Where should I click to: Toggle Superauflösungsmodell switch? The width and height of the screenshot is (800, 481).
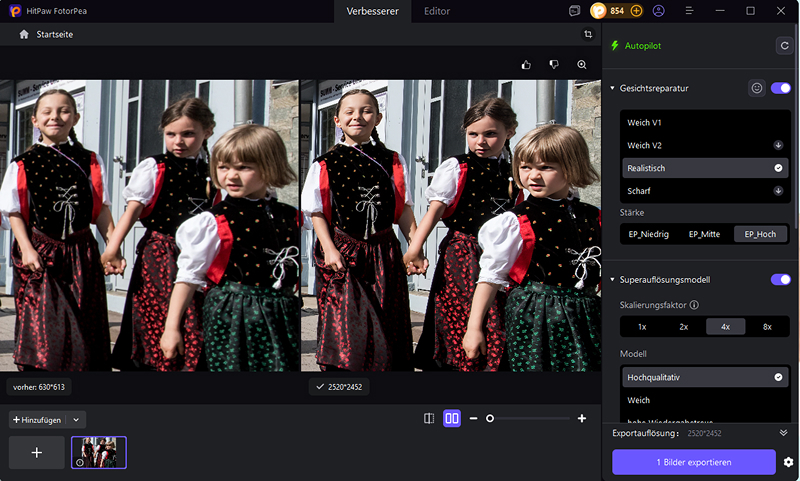(x=781, y=280)
